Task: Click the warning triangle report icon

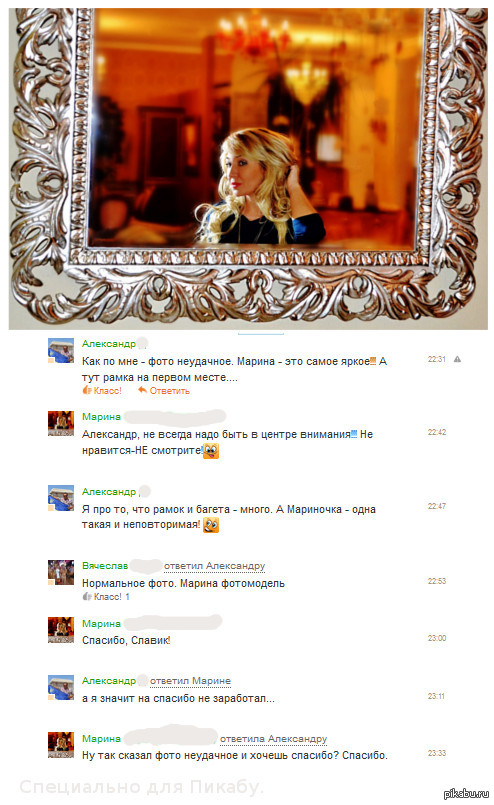Action: point(457,359)
